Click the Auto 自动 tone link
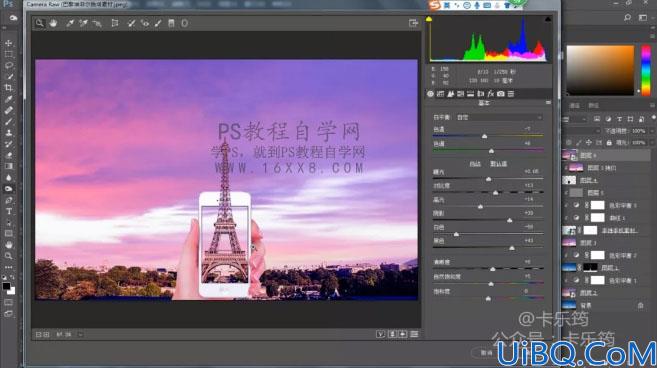The height and width of the screenshot is (368, 657). click(475, 164)
